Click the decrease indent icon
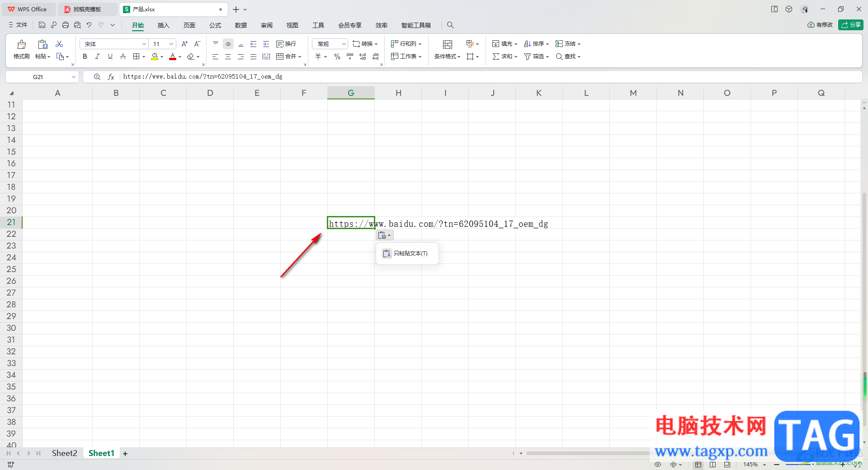This screenshot has width=868, height=470. (x=253, y=44)
